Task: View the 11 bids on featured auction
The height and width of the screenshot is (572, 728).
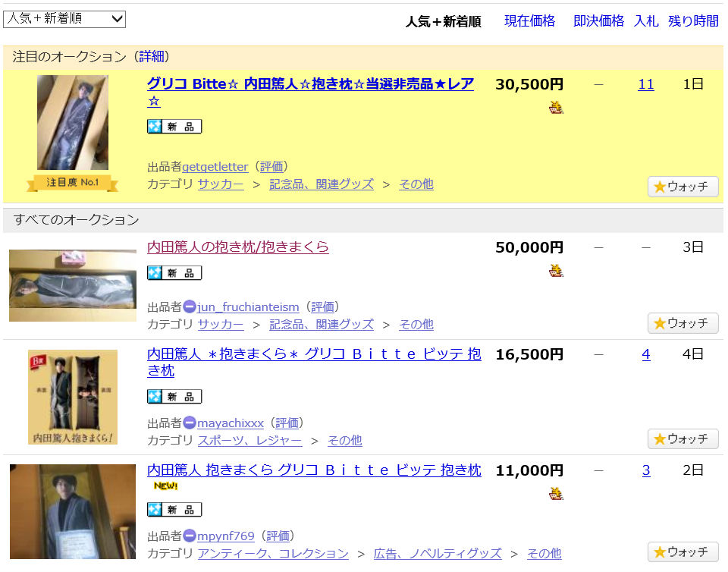Action: coord(645,84)
